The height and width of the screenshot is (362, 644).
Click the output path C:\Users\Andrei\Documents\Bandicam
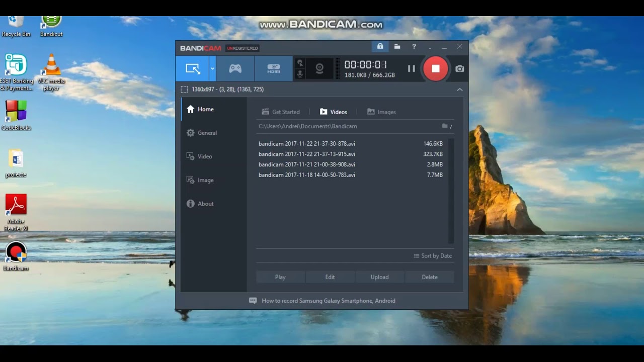point(308,126)
